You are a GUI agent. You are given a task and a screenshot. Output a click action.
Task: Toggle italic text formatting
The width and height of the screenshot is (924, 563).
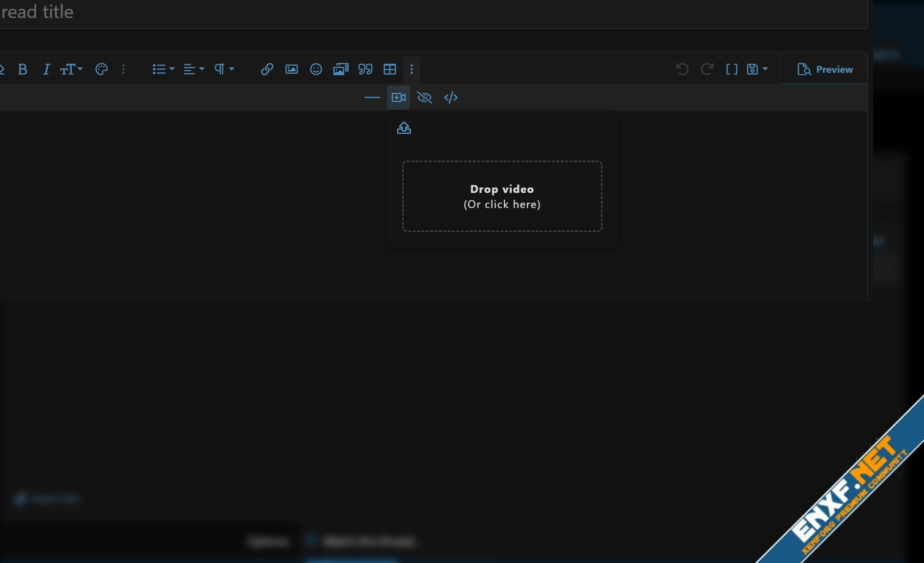pyautogui.click(x=46, y=69)
